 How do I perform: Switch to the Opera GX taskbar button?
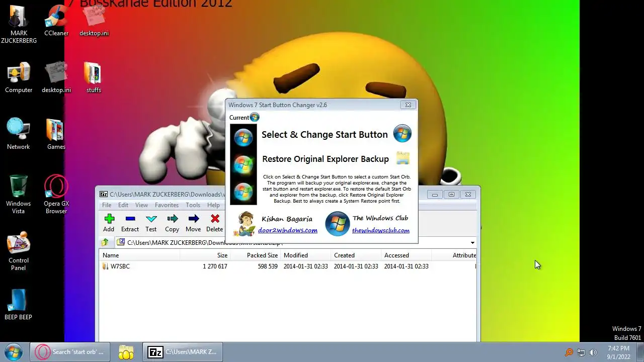point(69,352)
